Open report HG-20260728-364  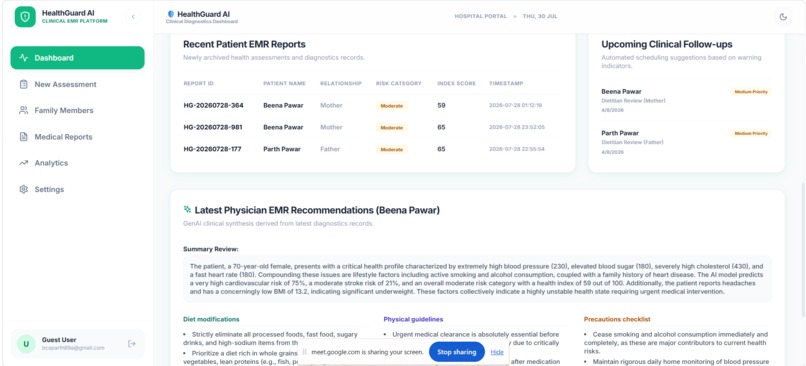point(213,105)
